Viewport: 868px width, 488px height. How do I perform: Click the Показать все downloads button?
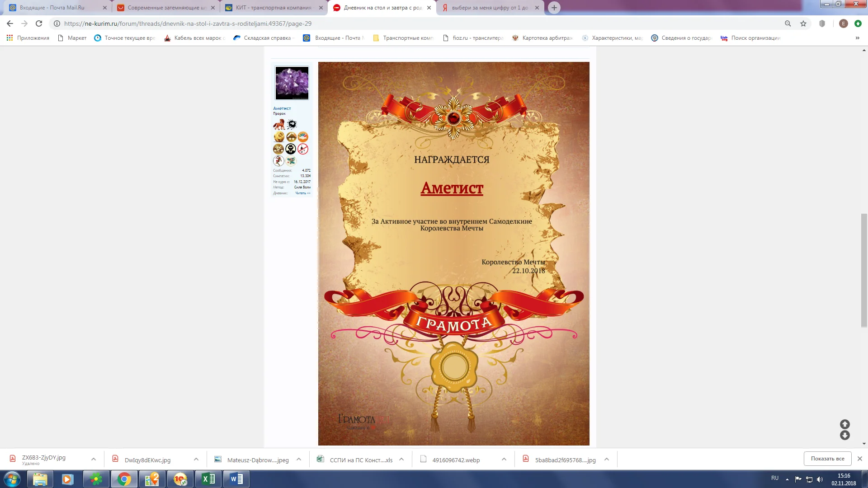pyautogui.click(x=827, y=459)
